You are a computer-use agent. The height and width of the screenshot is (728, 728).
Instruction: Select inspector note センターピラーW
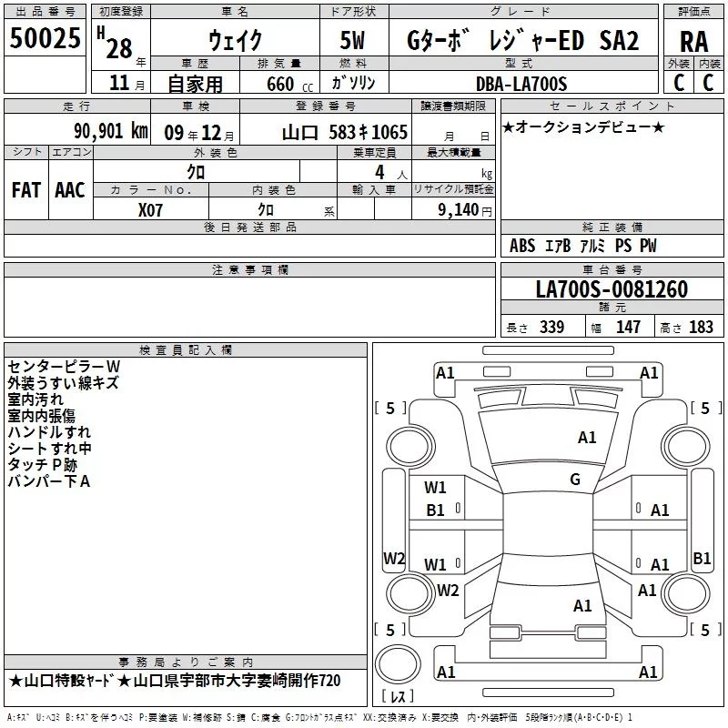tap(64, 367)
